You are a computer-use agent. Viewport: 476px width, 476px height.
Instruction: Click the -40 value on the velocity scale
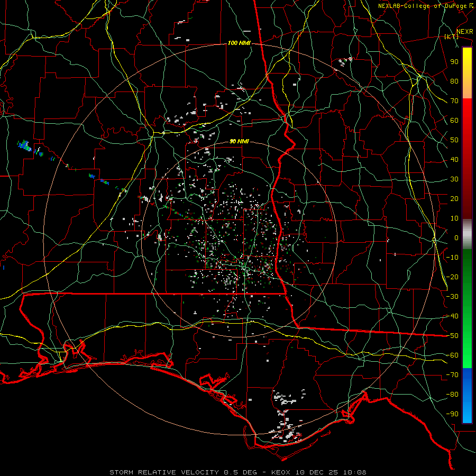(x=452, y=316)
